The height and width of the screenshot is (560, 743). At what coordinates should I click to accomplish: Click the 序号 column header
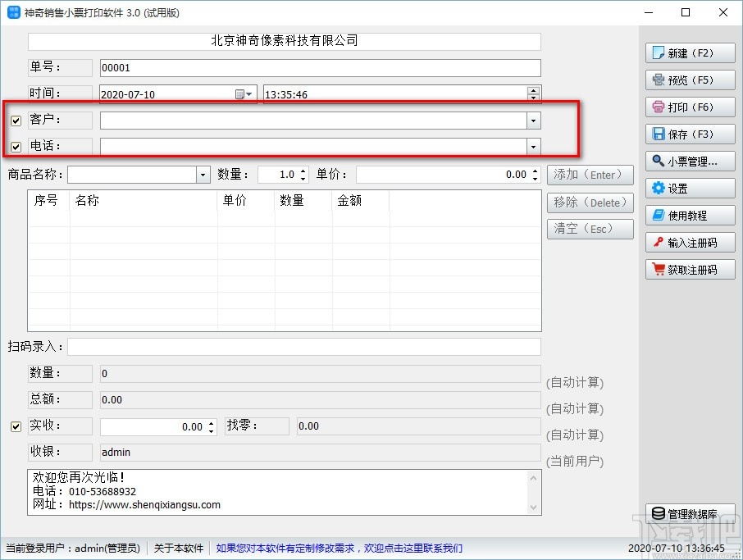[49, 200]
